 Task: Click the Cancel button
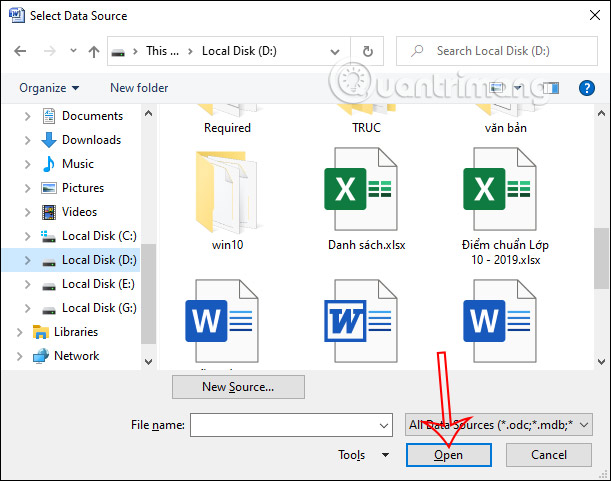(x=549, y=455)
